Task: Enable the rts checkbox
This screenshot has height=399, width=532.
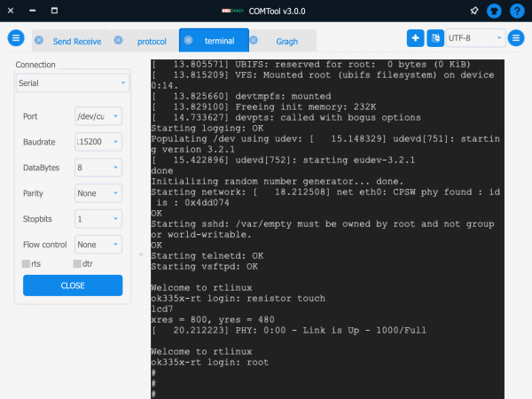Action: (27, 263)
